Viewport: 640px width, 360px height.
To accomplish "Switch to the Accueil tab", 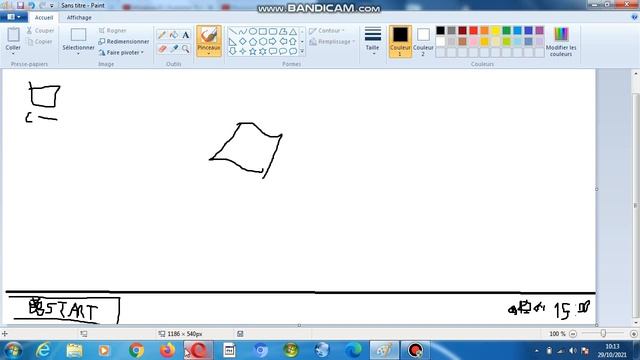I will (44, 18).
